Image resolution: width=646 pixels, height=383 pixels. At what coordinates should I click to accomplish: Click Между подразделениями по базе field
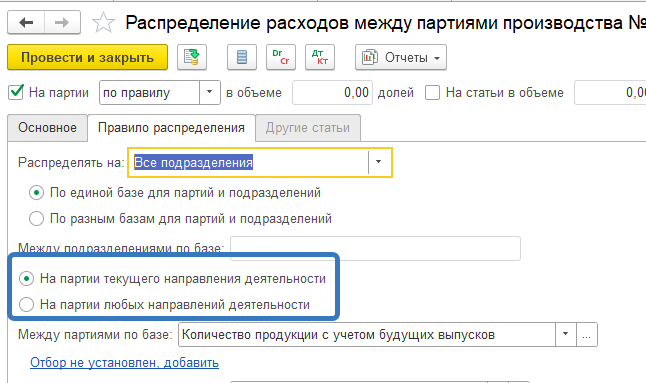click(x=375, y=248)
